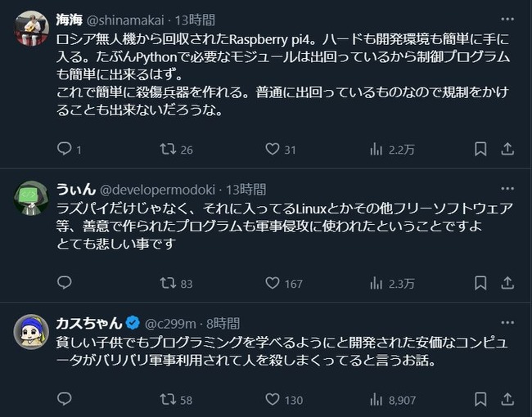Like カスちゃん's tweet with 130 likes
532x417 pixels.
(x=273, y=400)
